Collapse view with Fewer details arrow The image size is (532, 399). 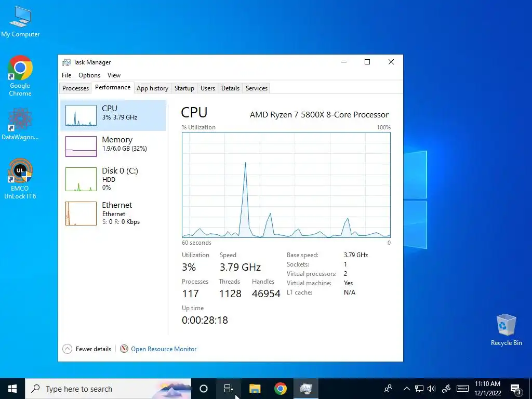tap(67, 349)
